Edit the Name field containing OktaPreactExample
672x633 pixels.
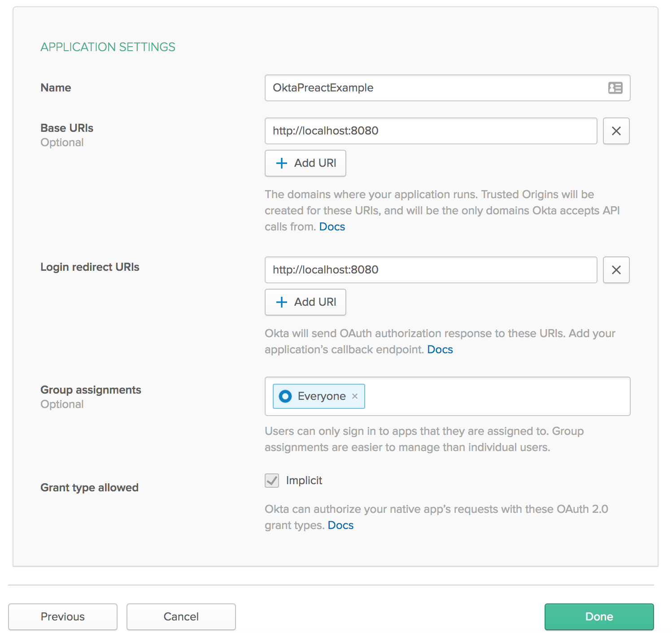coord(431,88)
